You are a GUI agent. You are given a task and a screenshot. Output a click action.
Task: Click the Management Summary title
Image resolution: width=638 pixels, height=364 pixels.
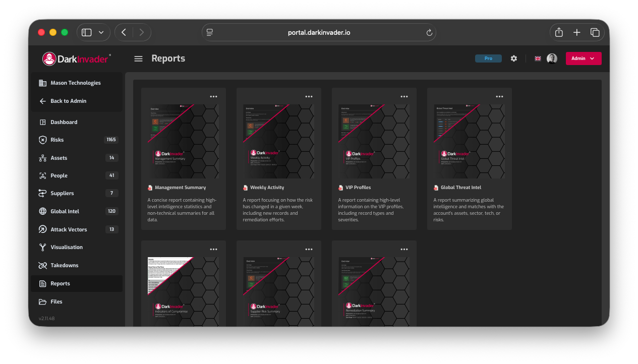coord(180,188)
